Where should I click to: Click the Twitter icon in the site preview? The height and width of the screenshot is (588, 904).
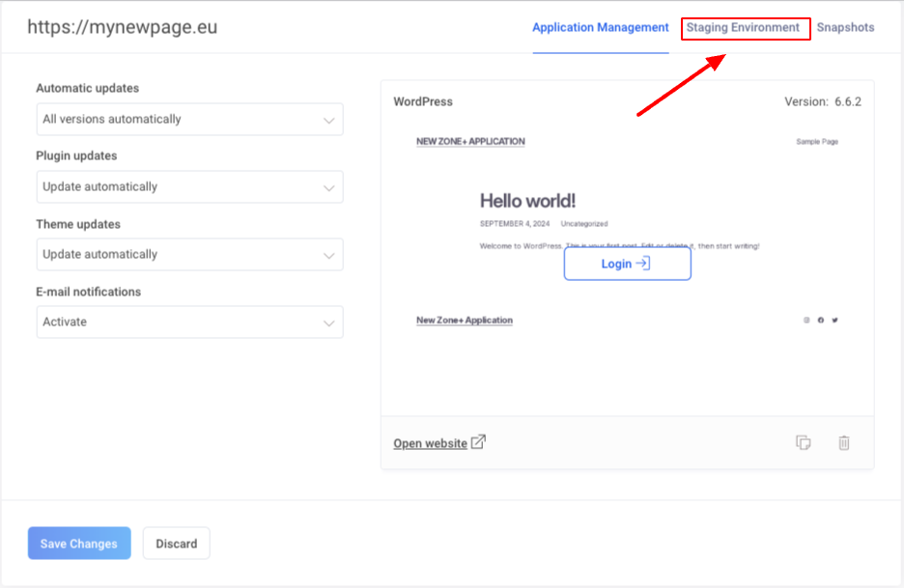(834, 321)
